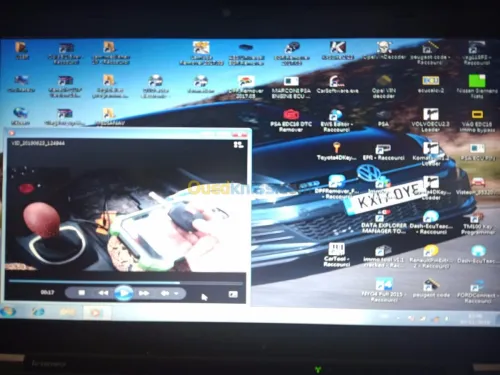Launch NYO4 Full 2015 shortcut

click(383, 290)
